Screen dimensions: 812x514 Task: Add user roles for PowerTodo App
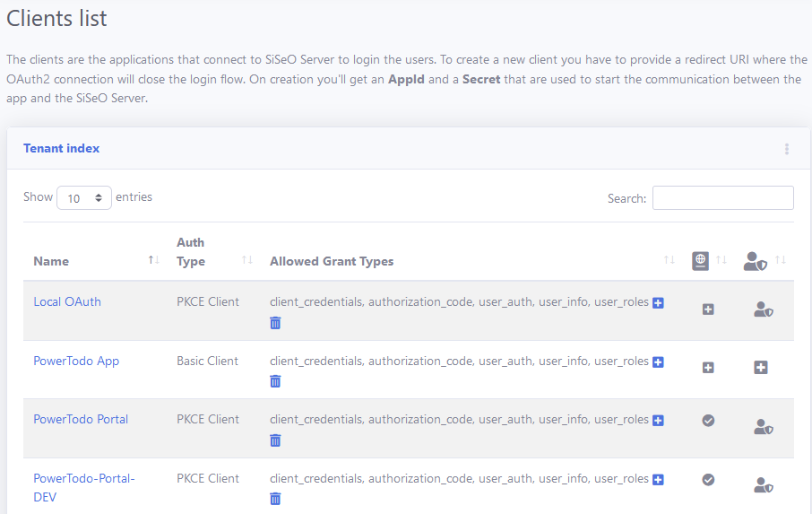761,368
